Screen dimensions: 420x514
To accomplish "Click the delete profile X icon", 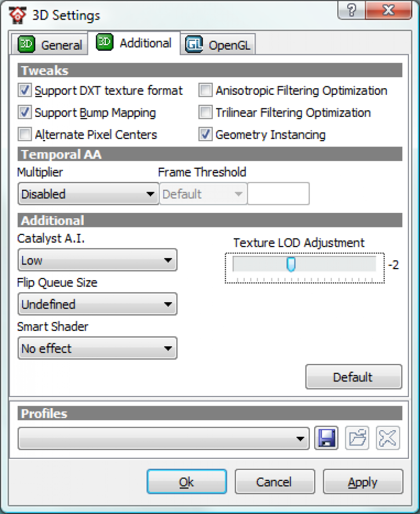I will (x=388, y=438).
